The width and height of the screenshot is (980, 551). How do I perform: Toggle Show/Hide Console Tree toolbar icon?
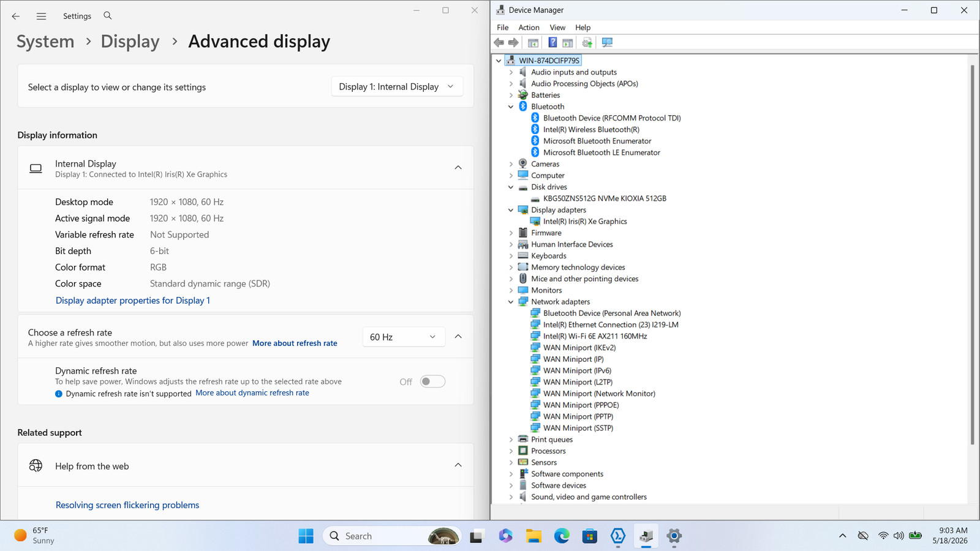[x=533, y=43]
